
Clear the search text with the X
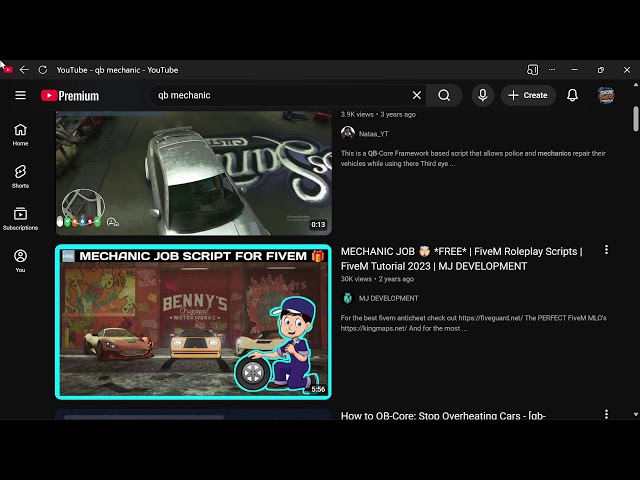tap(417, 95)
